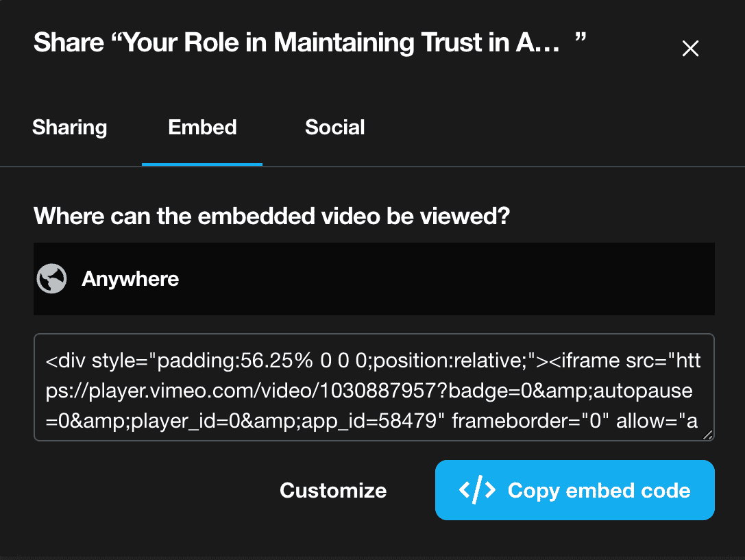Viewport: 745px width, 560px height.
Task: Click the blue underline beneath the Embed tab
Action: pos(202,165)
